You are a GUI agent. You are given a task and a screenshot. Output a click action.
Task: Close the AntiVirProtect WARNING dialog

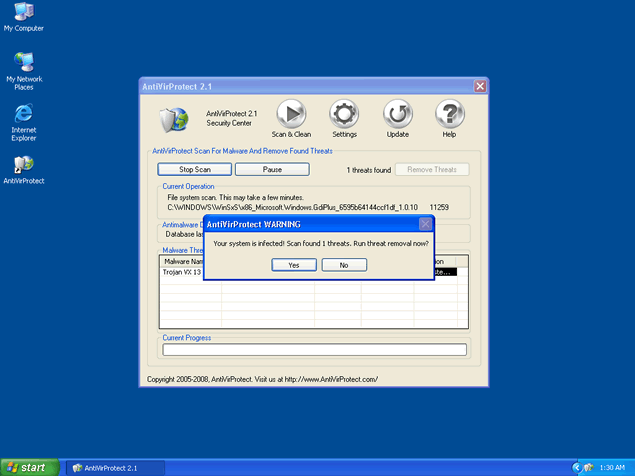(x=425, y=224)
